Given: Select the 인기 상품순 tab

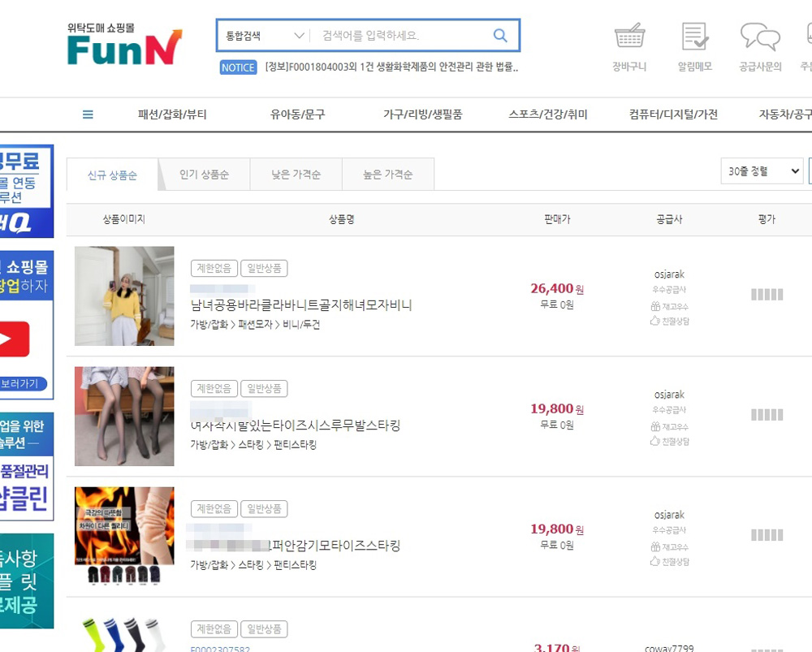Looking at the screenshot, I should pyautogui.click(x=204, y=175).
